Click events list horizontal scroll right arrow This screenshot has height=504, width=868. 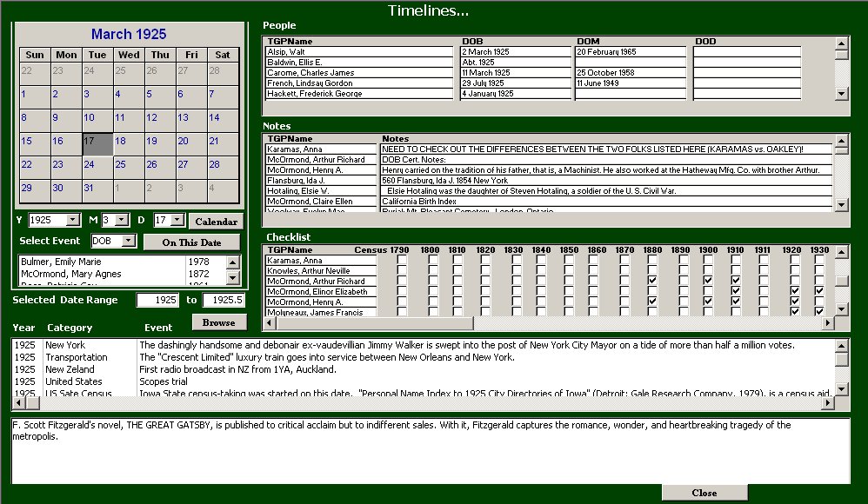point(828,402)
